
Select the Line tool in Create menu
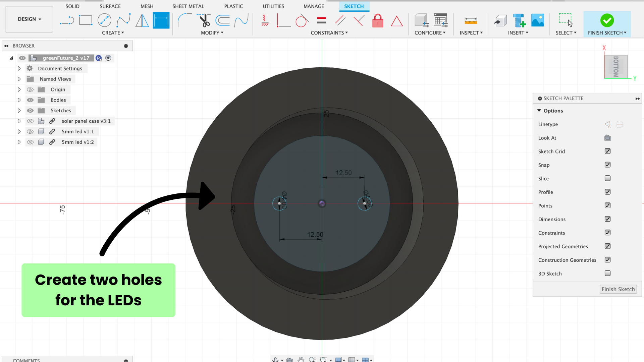pos(67,20)
